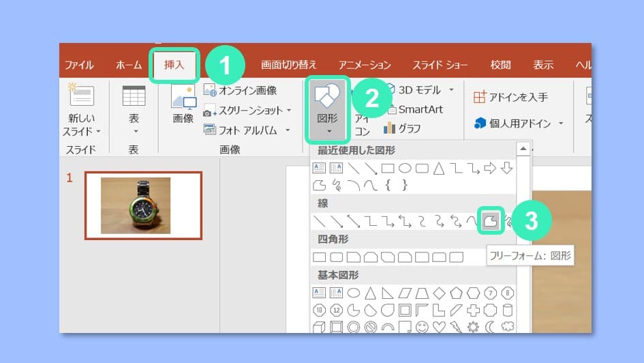Open the 表 table dropdown
The width and height of the screenshot is (644, 363).
tap(134, 110)
